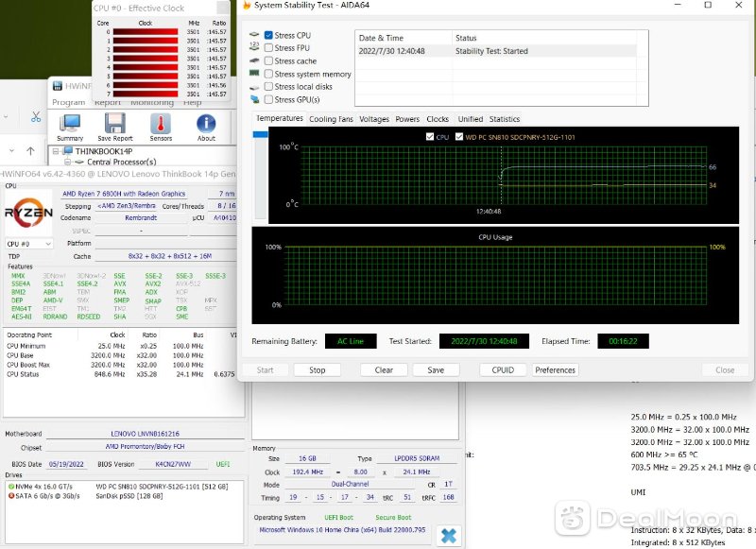Open the About info icon in HWiNFO
This screenshot has width=756, height=549.
tap(206, 124)
